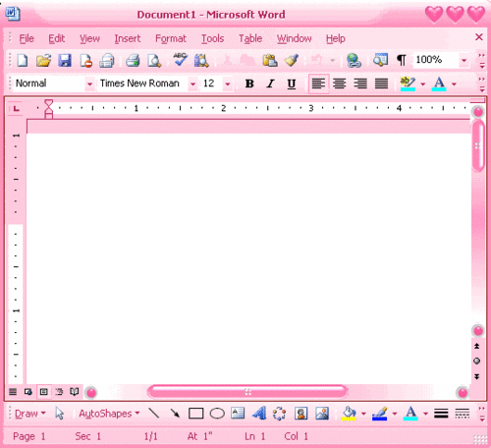Image resolution: width=491 pixels, height=448 pixels.
Task: Click the Save floppy disk icon
Action: pyautogui.click(x=65, y=61)
